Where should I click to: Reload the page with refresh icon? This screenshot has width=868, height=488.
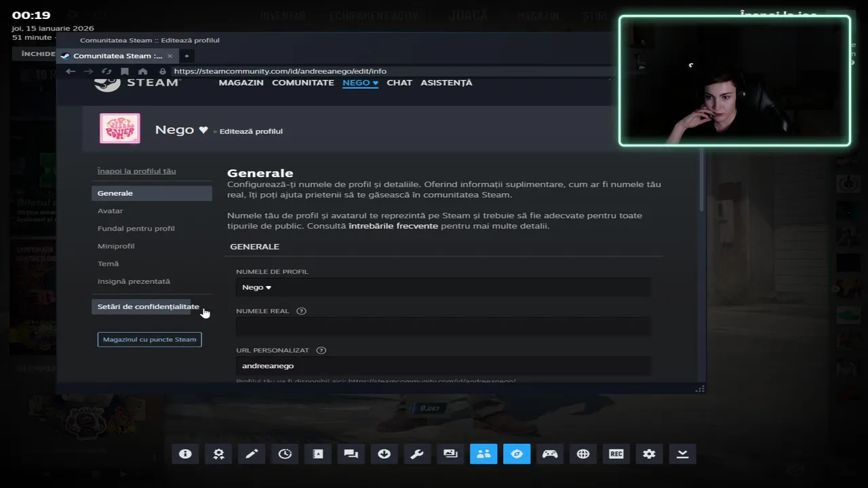tap(106, 71)
